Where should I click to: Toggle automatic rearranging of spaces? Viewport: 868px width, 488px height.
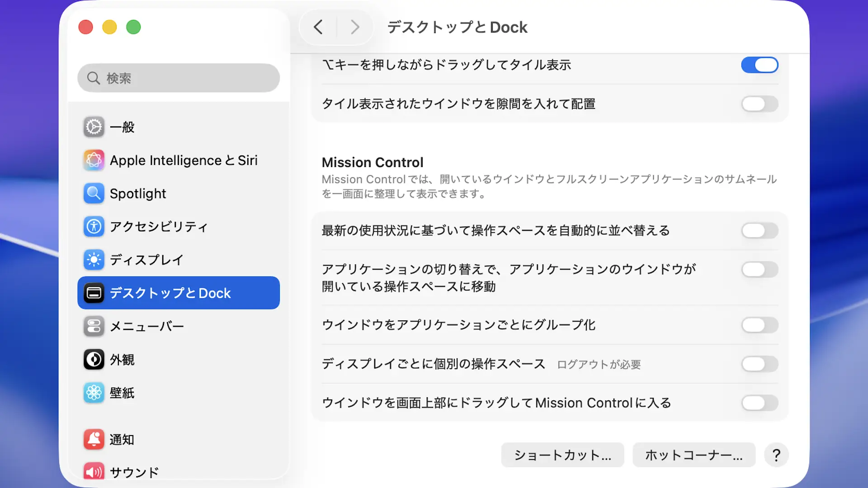(x=759, y=230)
